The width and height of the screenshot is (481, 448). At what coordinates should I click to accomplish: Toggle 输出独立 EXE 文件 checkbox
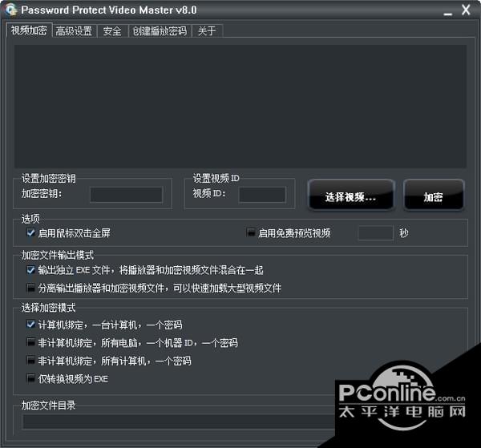pos(30,270)
